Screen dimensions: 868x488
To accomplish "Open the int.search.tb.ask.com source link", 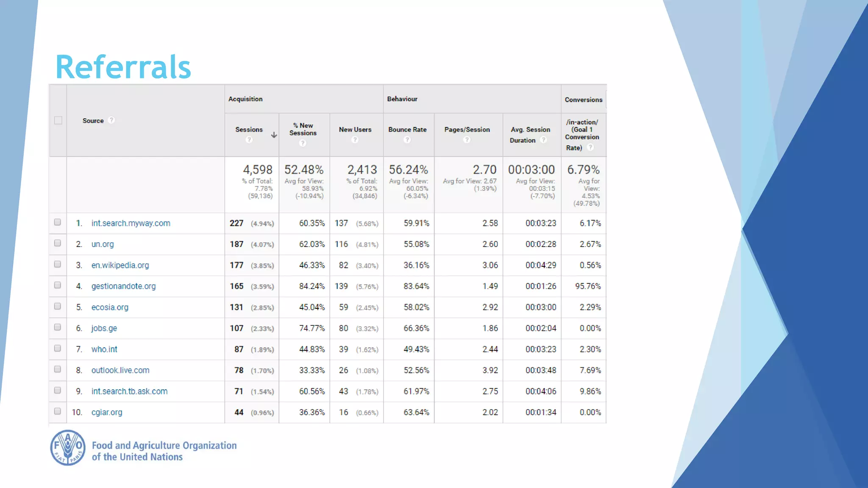I will pyautogui.click(x=129, y=391).
